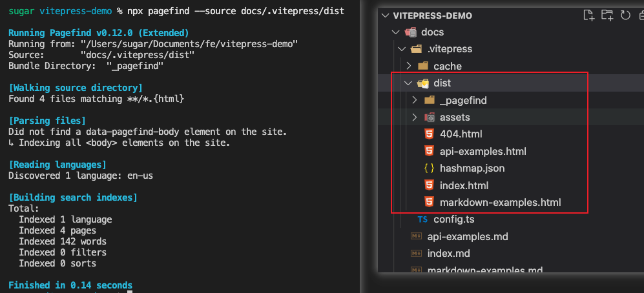The height and width of the screenshot is (293, 644).
Task: Refresh the explorer with the circular arrow icon
Action: pyautogui.click(x=625, y=15)
